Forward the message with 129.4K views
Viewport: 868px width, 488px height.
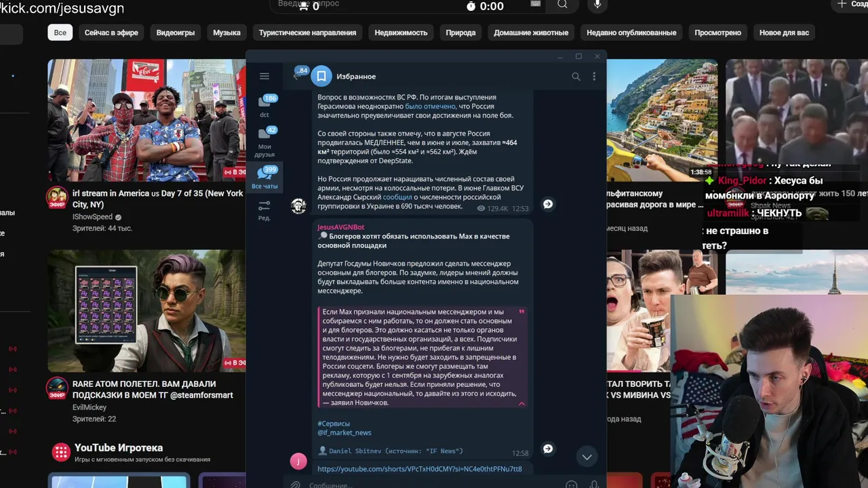(548, 204)
